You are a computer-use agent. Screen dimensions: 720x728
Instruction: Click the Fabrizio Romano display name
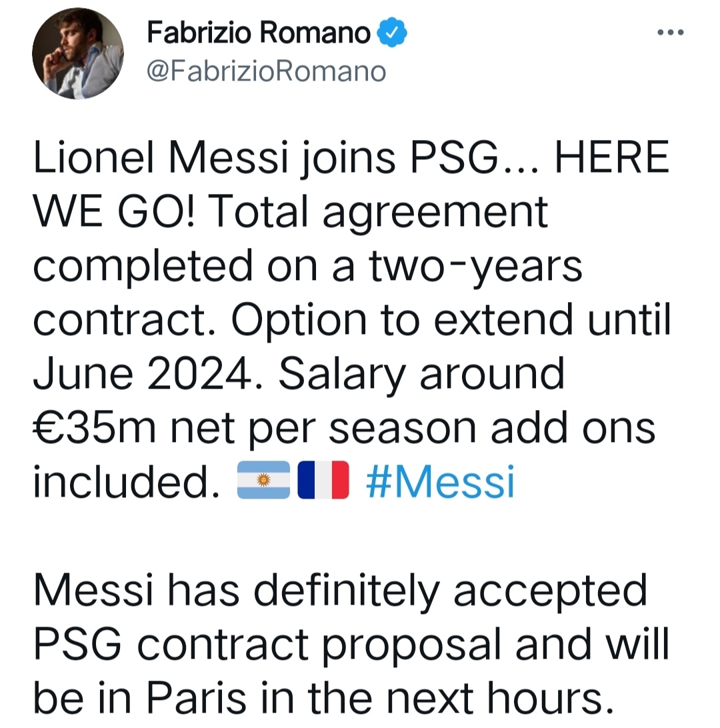click(x=258, y=32)
